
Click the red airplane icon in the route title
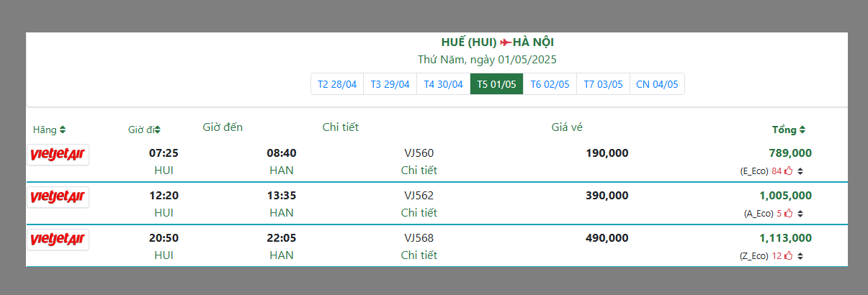point(506,42)
